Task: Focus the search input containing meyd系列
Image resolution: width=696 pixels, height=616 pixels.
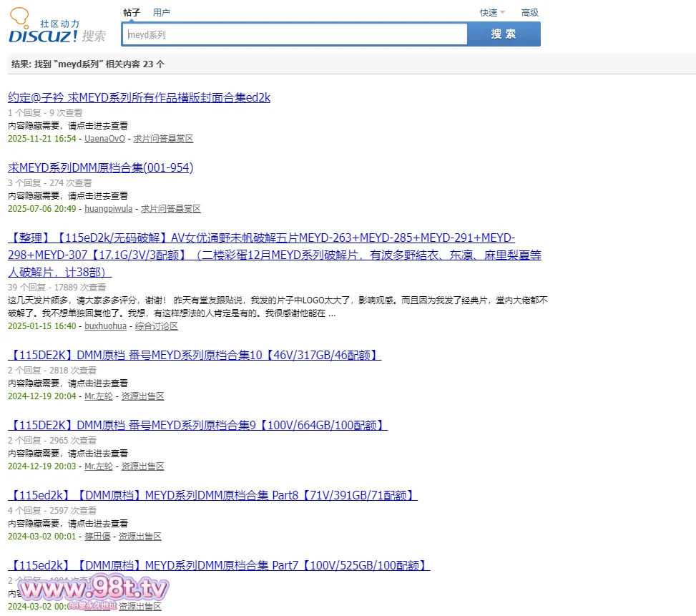Action: (294, 34)
